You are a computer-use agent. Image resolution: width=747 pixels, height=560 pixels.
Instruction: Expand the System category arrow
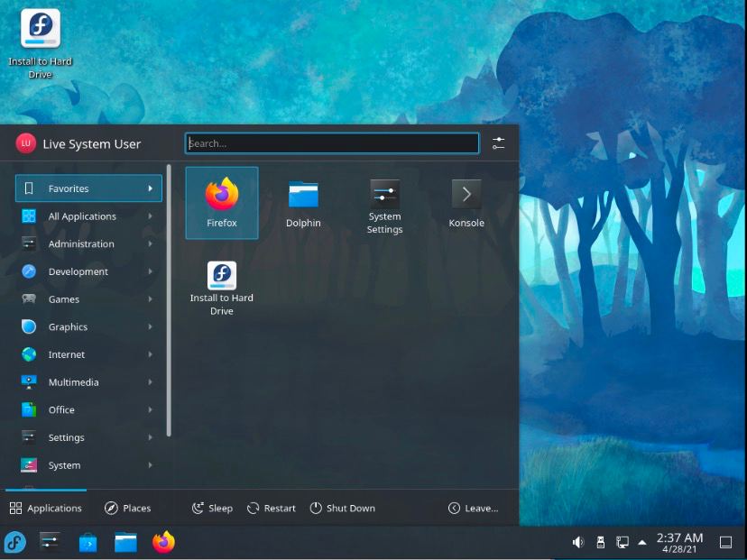[x=150, y=464]
